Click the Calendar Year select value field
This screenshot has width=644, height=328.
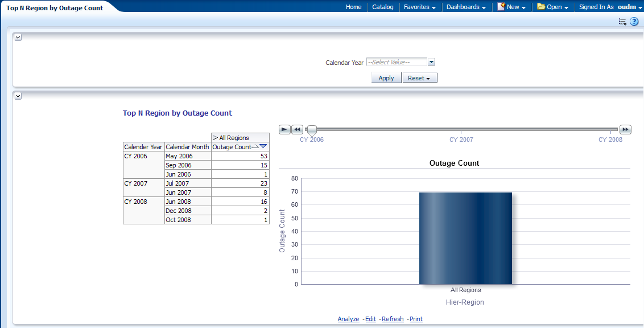397,62
